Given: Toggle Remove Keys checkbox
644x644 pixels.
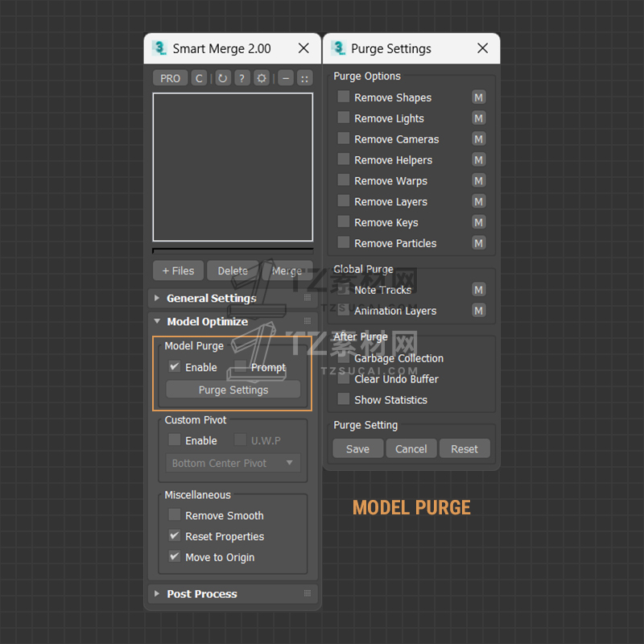Looking at the screenshot, I should tap(344, 222).
